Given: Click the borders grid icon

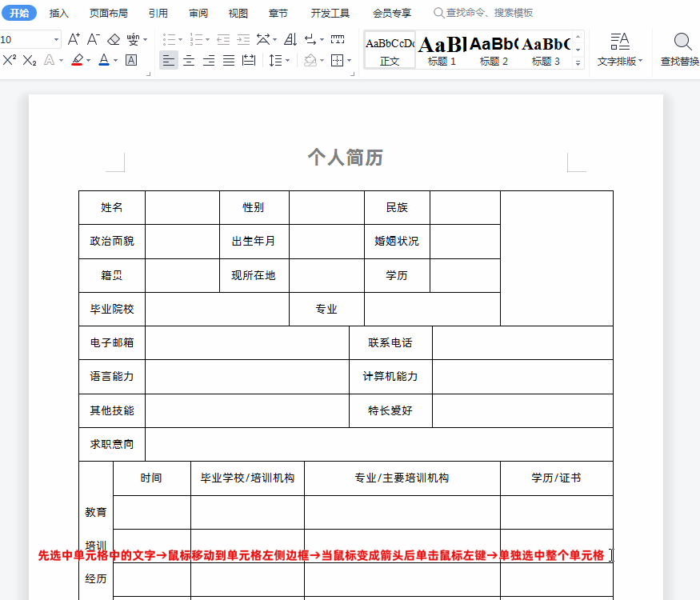Looking at the screenshot, I should click(337, 60).
